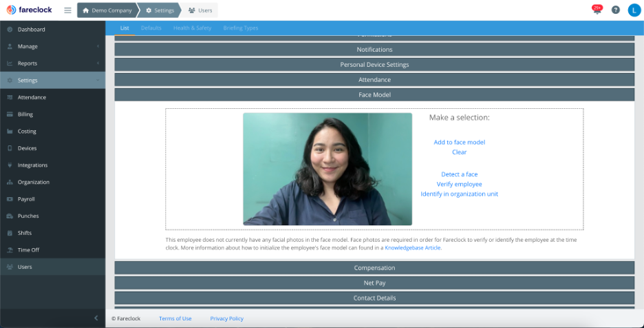Click Detect a face link
The height and width of the screenshot is (328, 644).
pyautogui.click(x=459, y=174)
